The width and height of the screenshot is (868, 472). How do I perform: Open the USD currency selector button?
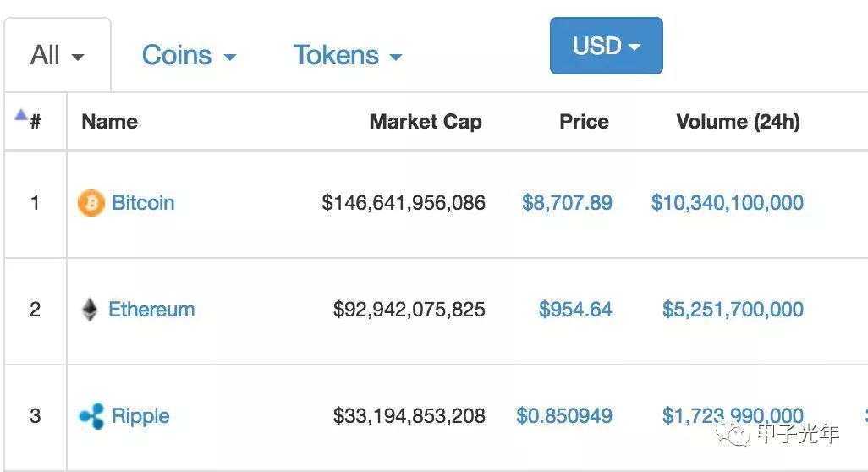(606, 46)
